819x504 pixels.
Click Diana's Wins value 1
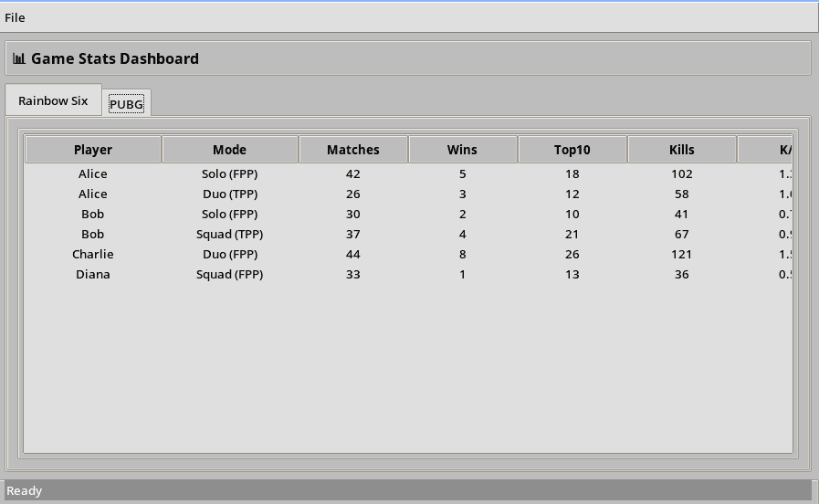pyautogui.click(x=462, y=274)
